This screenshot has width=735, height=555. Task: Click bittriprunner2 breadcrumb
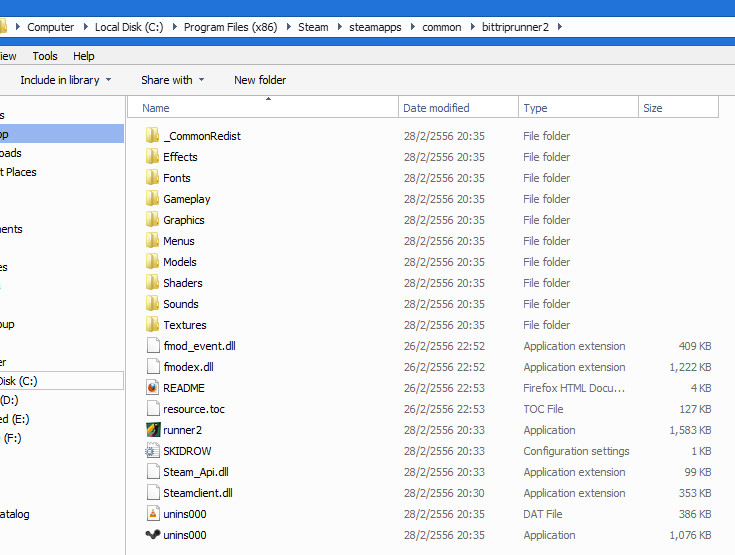[515, 27]
